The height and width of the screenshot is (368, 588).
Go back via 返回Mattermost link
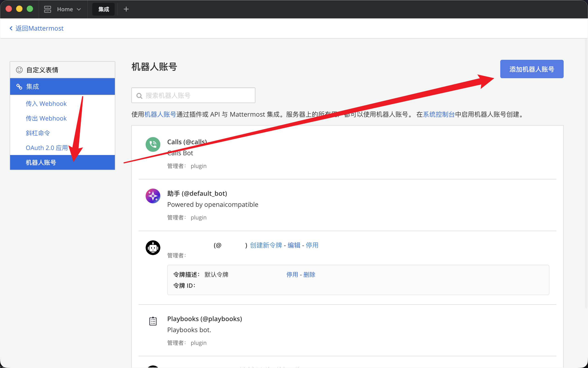37,28
